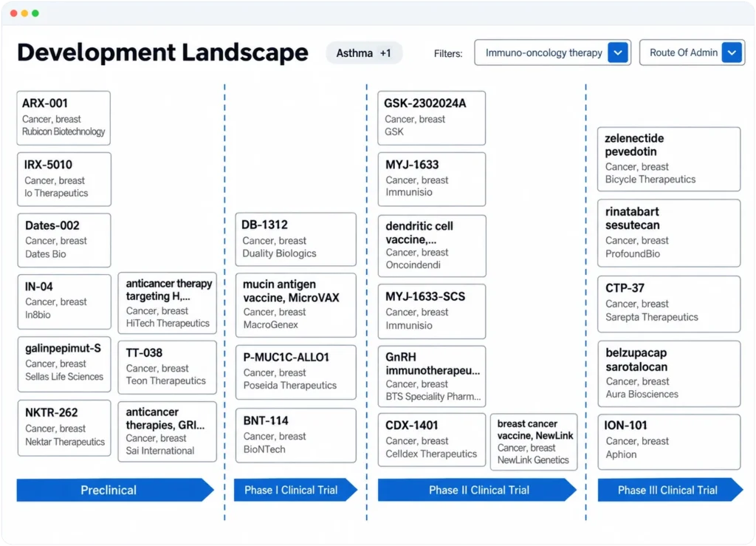This screenshot has height=546, width=756.
Task: Open the ARX-001 drug card
Action: click(x=63, y=117)
